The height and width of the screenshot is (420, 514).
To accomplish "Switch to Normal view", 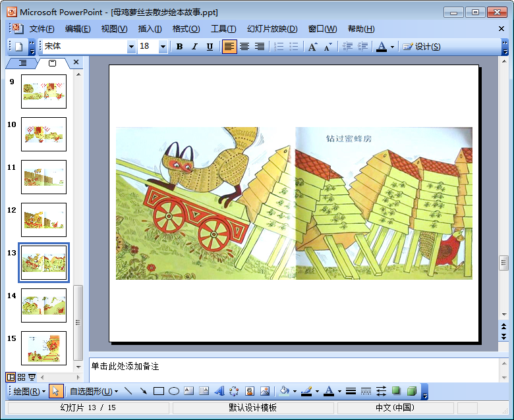I will click(11, 377).
